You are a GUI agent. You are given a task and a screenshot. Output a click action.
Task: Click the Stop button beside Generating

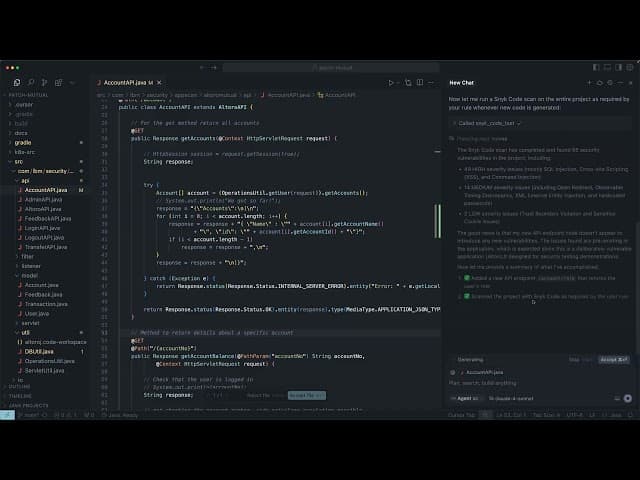[x=574, y=359]
